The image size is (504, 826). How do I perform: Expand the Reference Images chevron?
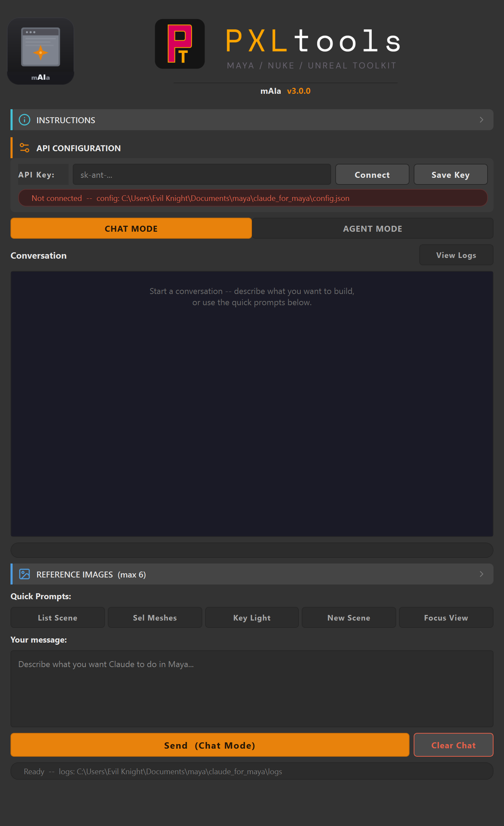point(482,574)
